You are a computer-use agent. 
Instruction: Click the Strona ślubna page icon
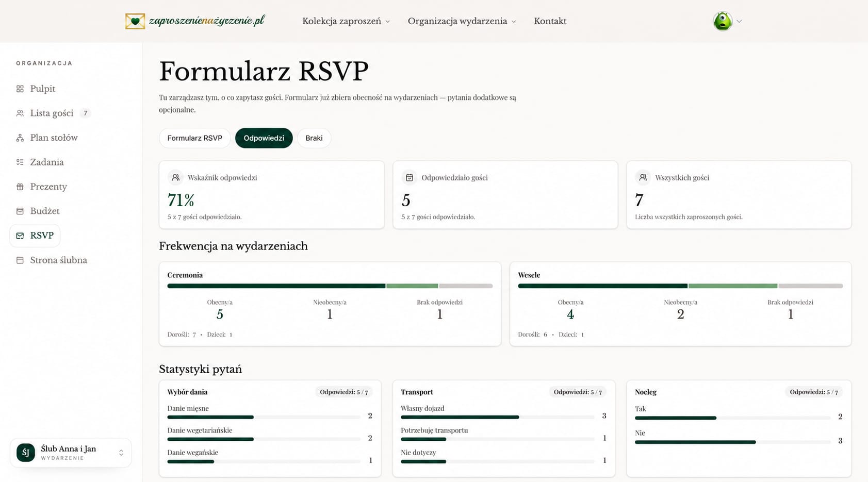[x=20, y=260]
